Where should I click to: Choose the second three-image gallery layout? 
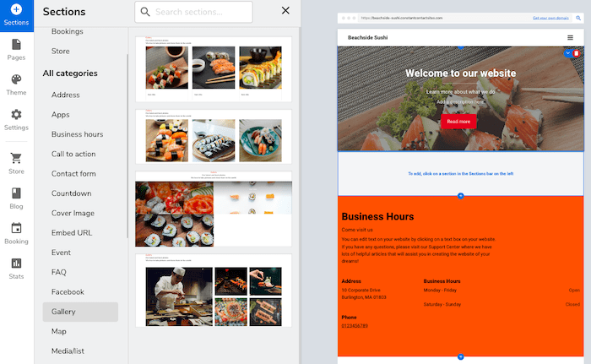[214, 137]
